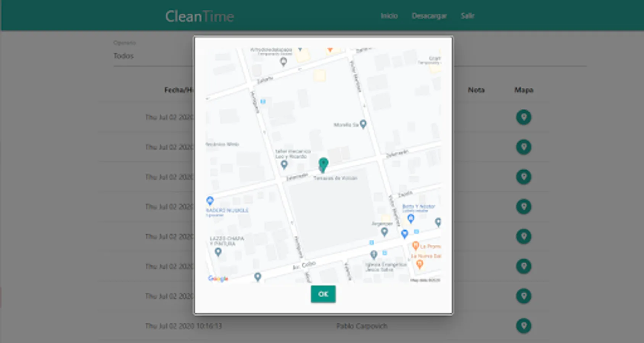The width and height of the screenshot is (644, 343).
Task: Click the blue pin on the map's left edge
Action: pos(210,201)
